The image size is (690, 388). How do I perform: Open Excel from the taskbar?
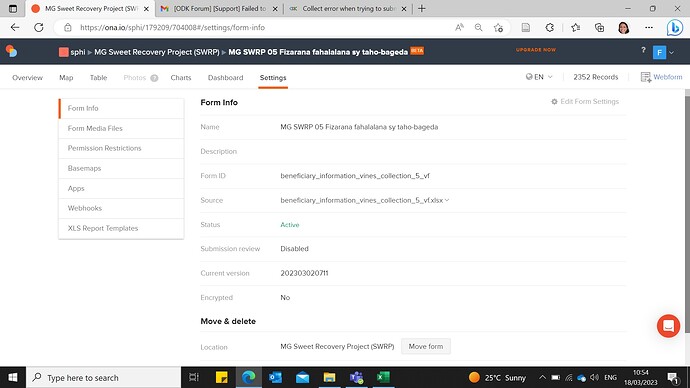click(x=383, y=377)
